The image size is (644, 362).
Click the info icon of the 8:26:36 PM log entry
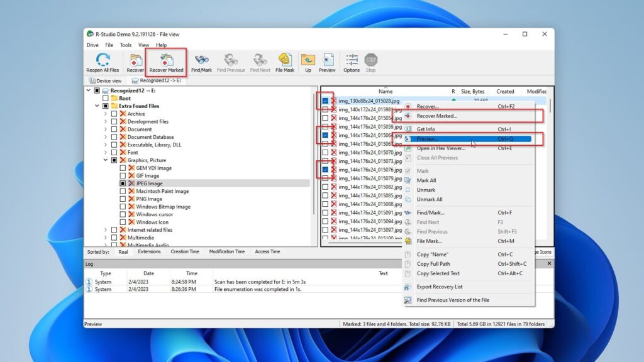pos(89,289)
